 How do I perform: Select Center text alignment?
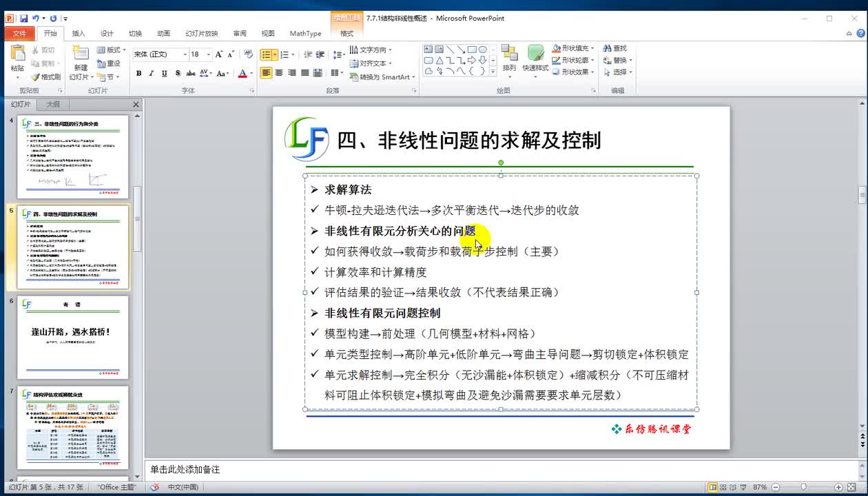(x=279, y=73)
